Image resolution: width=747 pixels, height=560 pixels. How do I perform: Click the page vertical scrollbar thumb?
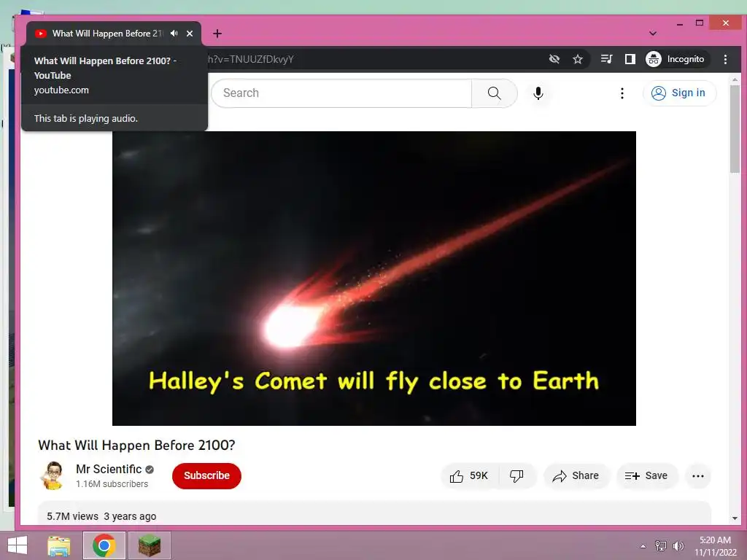pyautogui.click(x=735, y=128)
